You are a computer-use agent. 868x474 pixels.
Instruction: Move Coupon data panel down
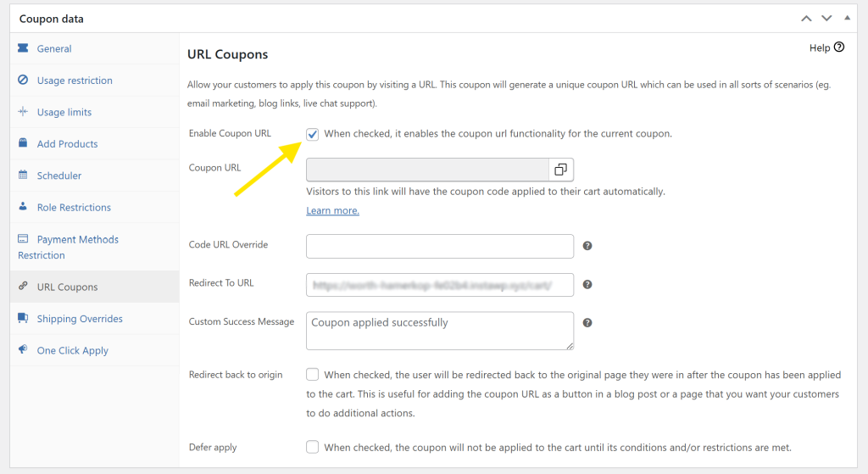pos(826,19)
